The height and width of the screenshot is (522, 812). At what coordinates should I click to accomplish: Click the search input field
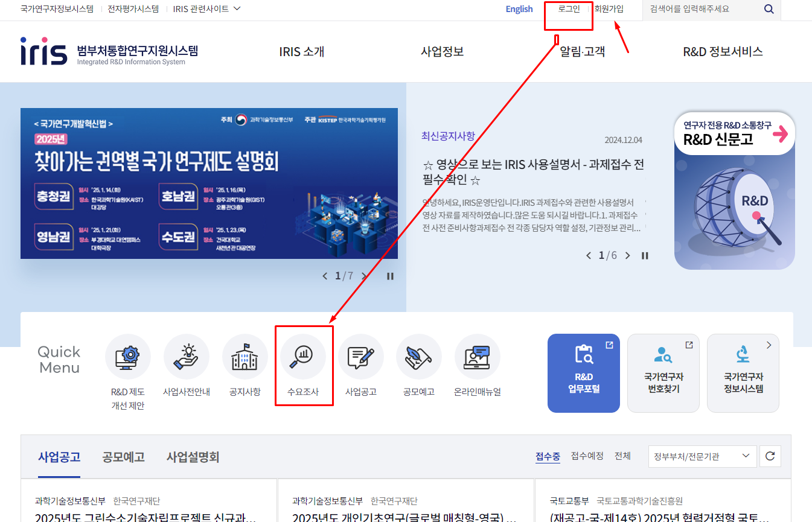tap(703, 9)
